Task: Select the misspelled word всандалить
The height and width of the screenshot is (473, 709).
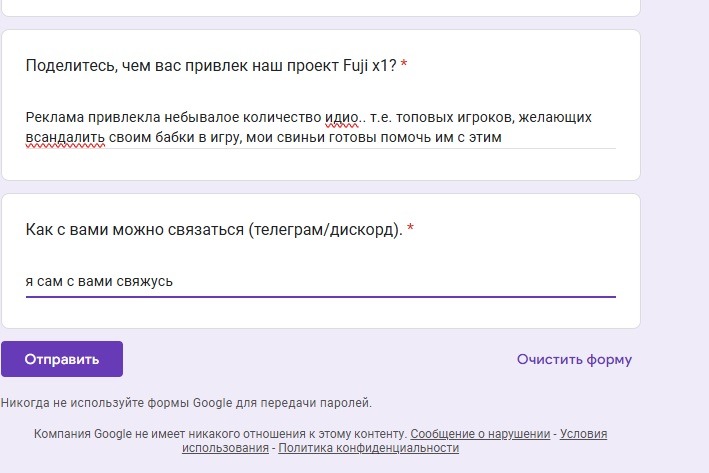Action: point(65,137)
